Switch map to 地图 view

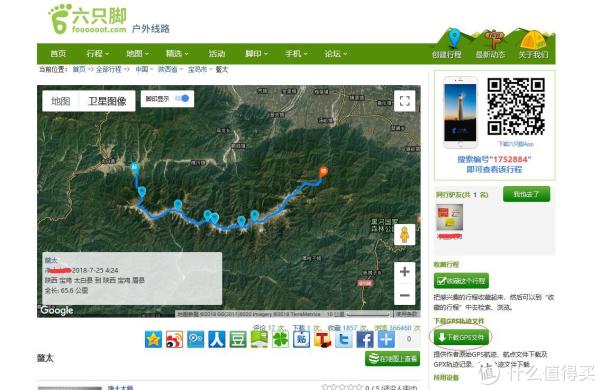click(x=60, y=101)
